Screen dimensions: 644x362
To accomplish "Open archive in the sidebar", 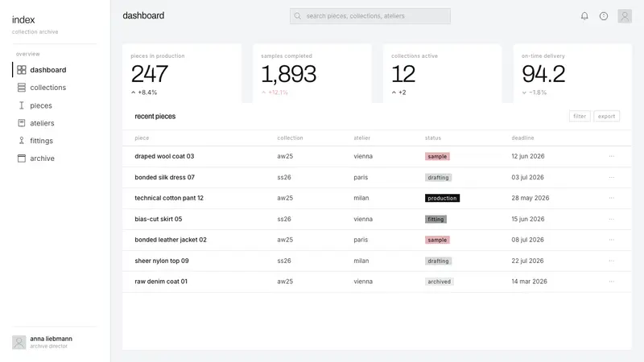I will coord(54,158).
